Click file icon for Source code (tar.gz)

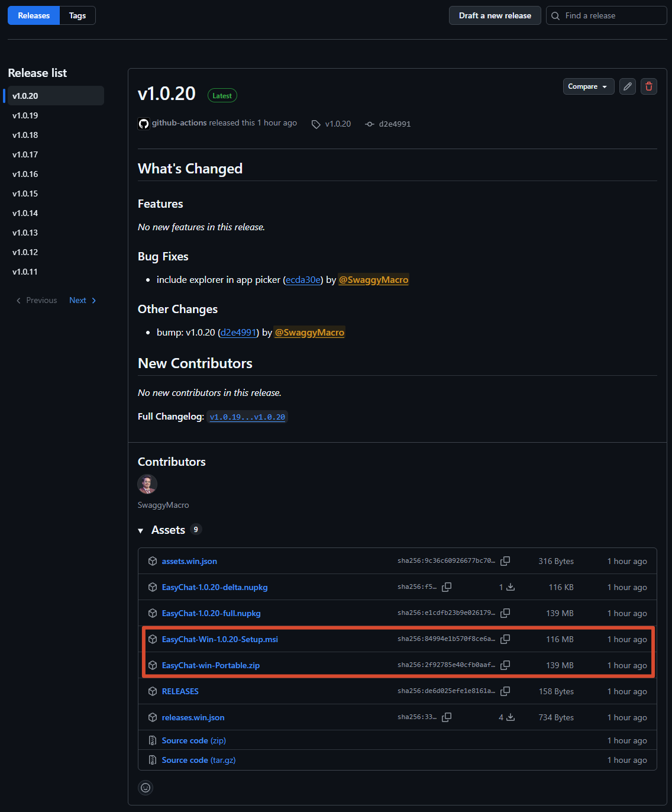[x=153, y=760]
